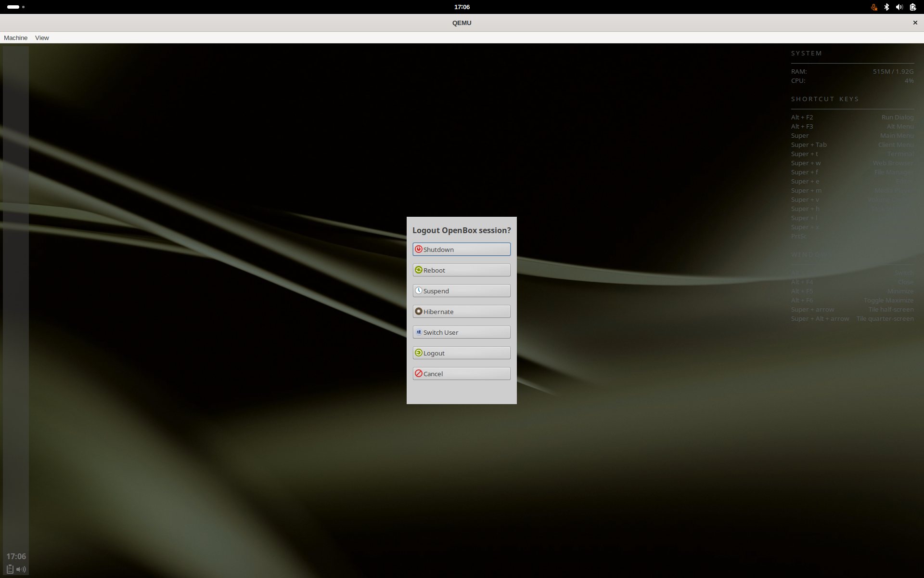Select the Hibernate option

461,312
